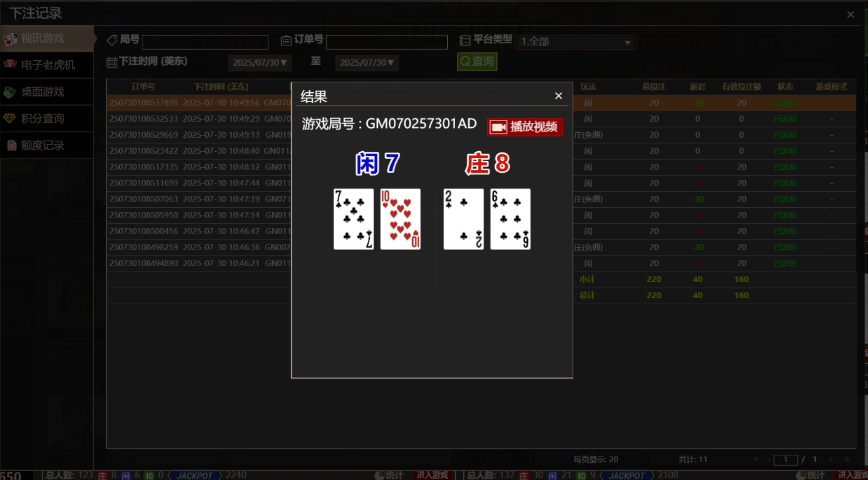Click the 6 of clubs card

tap(510, 219)
